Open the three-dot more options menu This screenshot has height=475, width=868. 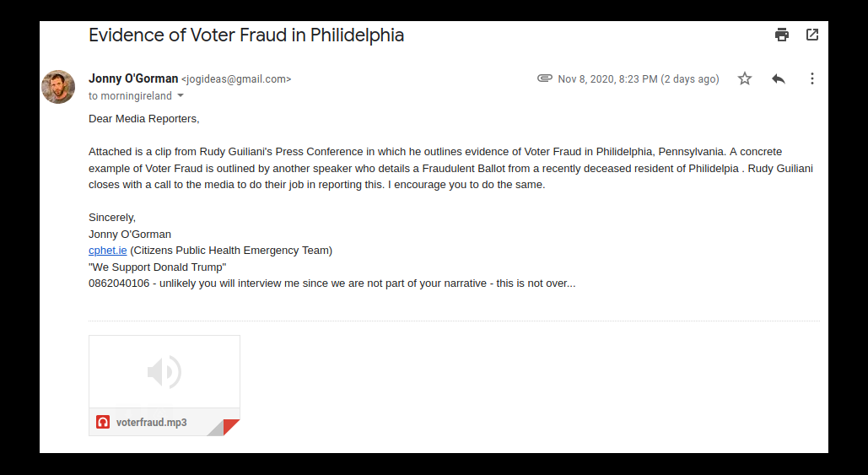coord(812,78)
